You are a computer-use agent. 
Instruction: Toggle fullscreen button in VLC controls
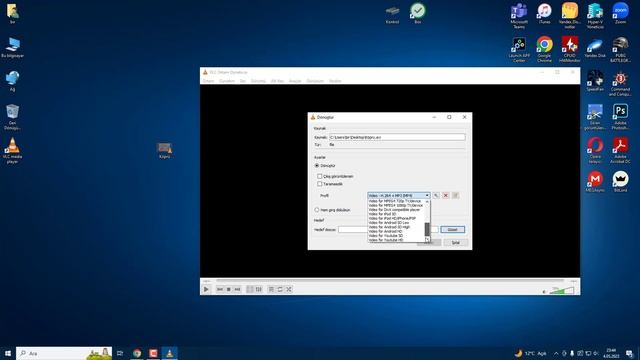[x=250, y=289]
